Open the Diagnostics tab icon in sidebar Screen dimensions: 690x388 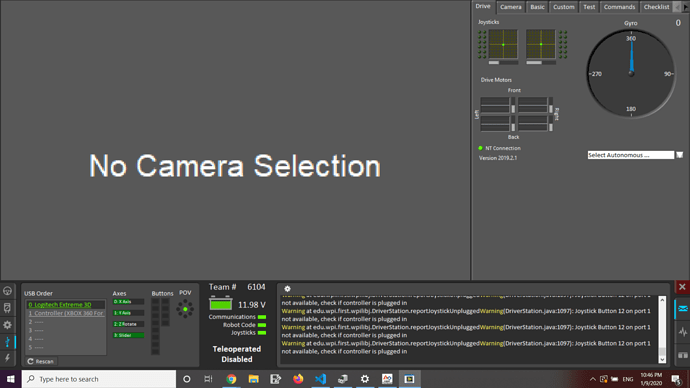click(x=7, y=307)
